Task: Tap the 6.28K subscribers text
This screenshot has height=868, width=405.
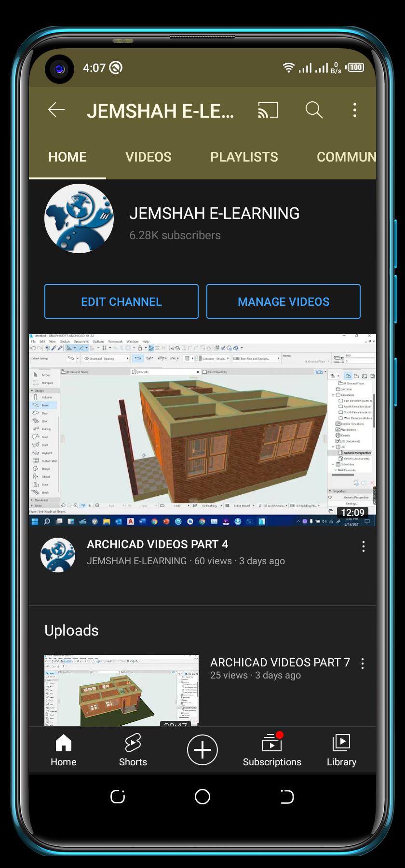Action: coord(175,235)
